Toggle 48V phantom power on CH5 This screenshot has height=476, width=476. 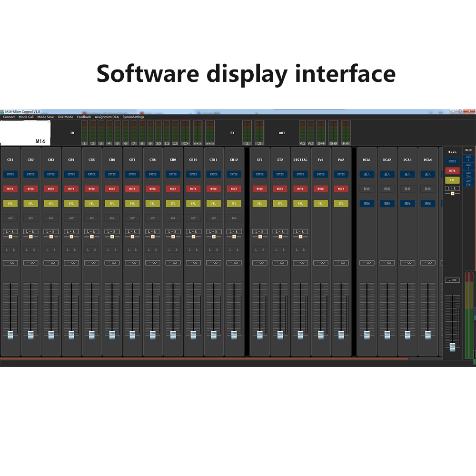pos(92,218)
